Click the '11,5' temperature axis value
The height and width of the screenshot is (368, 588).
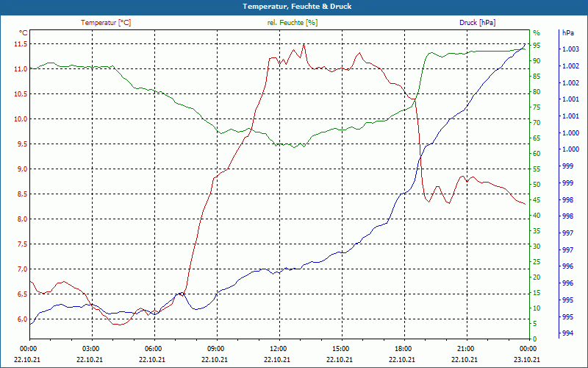[21, 44]
